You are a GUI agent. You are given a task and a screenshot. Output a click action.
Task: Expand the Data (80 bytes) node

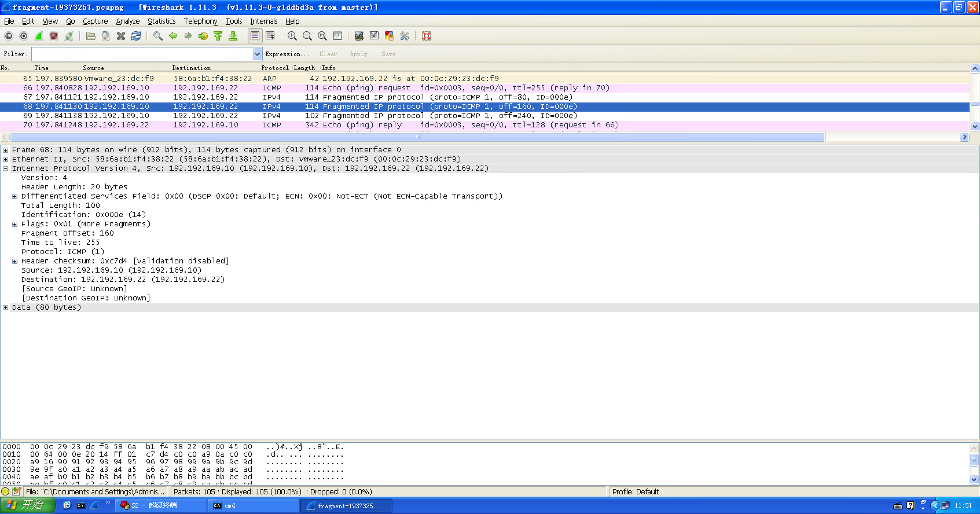click(x=5, y=307)
